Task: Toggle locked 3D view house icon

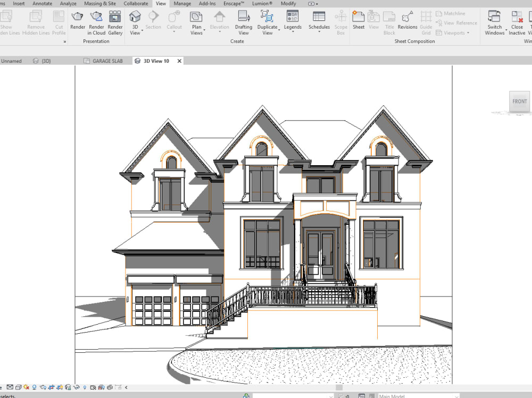Action: coord(68,387)
